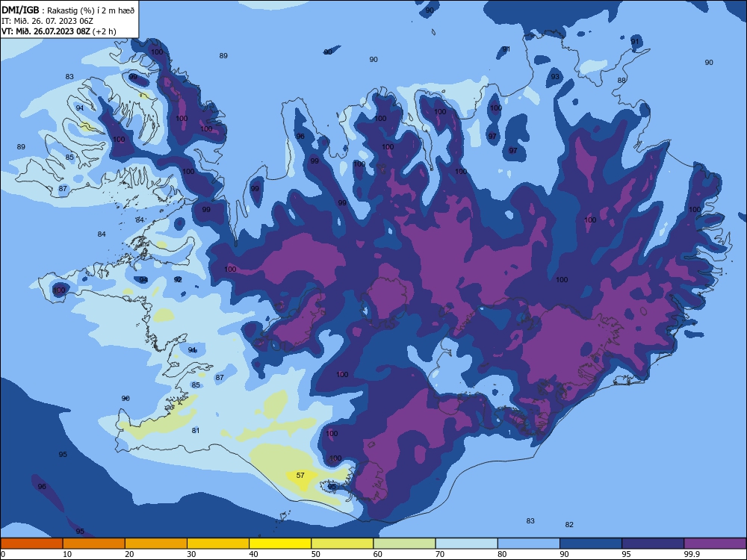The image size is (747, 560).
Task: Click the legend scale label 60
Action: (x=378, y=554)
